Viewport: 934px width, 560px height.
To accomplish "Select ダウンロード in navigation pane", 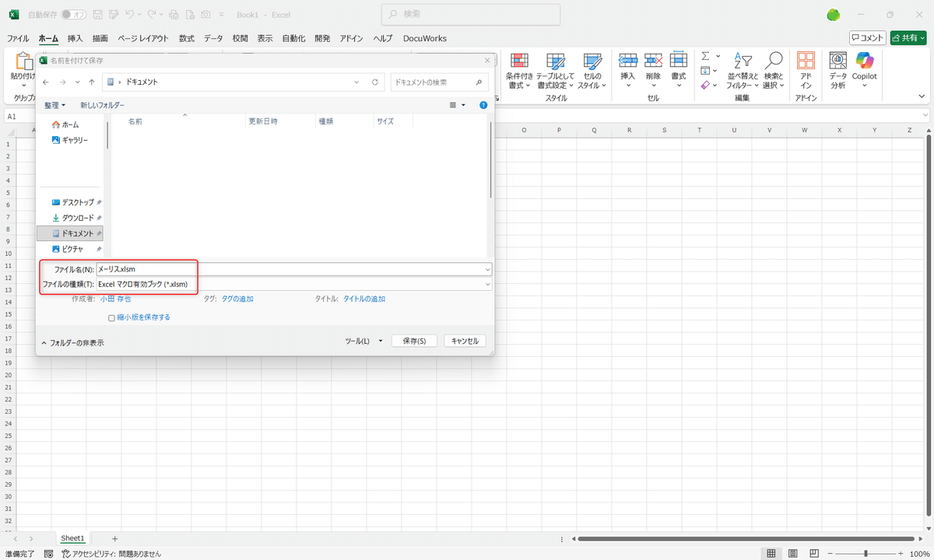I will [x=77, y=218].
